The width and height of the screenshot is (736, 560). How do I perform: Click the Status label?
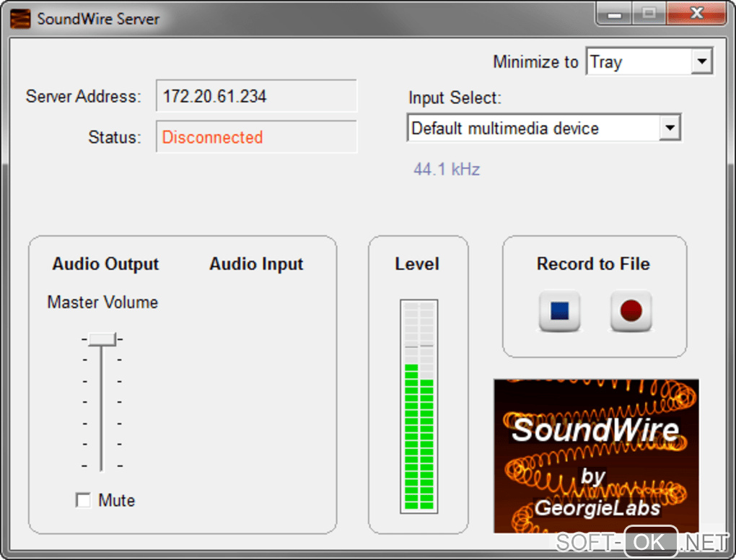tap(115, 137)
